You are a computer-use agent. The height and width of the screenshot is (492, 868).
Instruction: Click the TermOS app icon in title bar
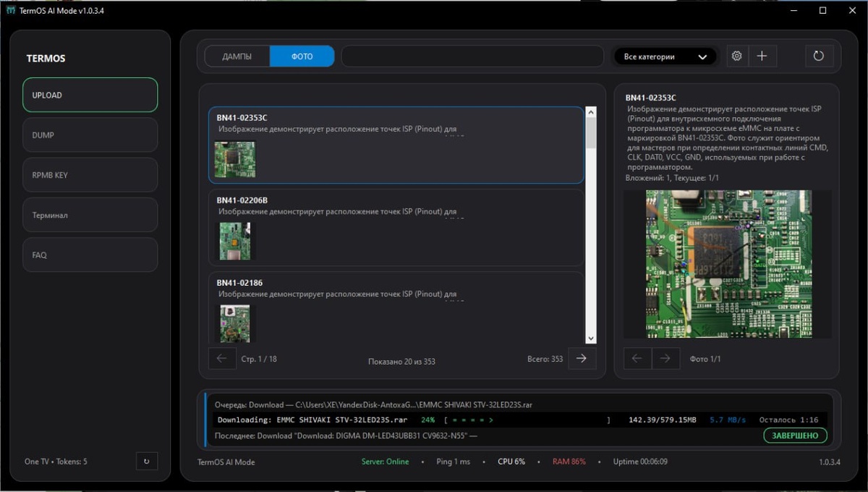(11, 10)
